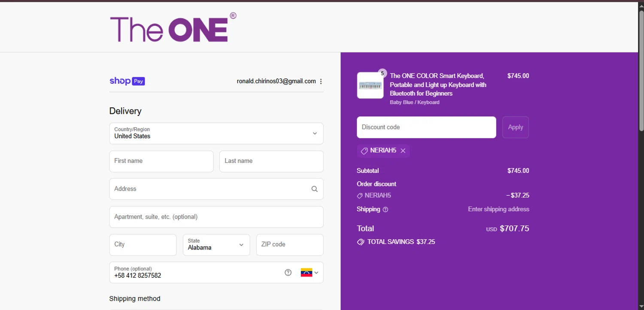644x310 pixels.
Task: Focus the ZIP code field
Action: click(x=290, y=245)
